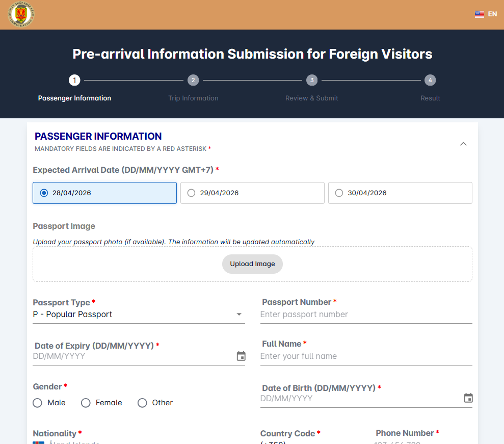Select the 30/04/2026 option card

point(400,193)
